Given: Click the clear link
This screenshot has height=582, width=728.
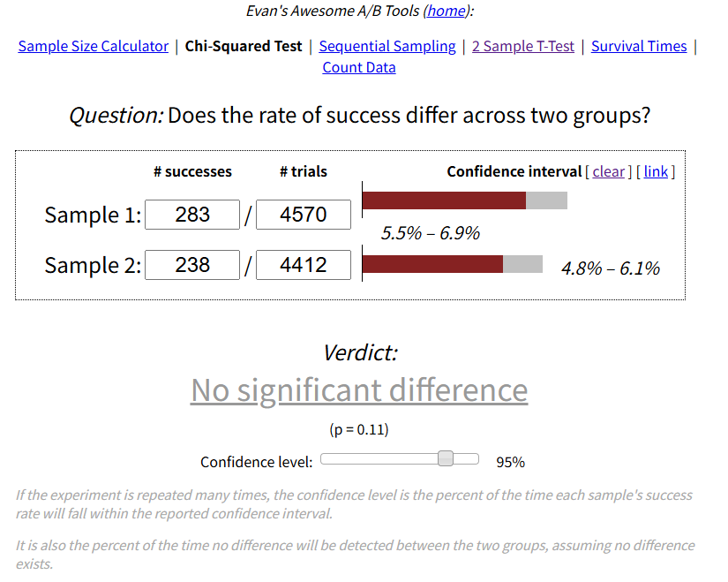Looking at the screenshot, I should pyautogui.click(x=608, y=171).
